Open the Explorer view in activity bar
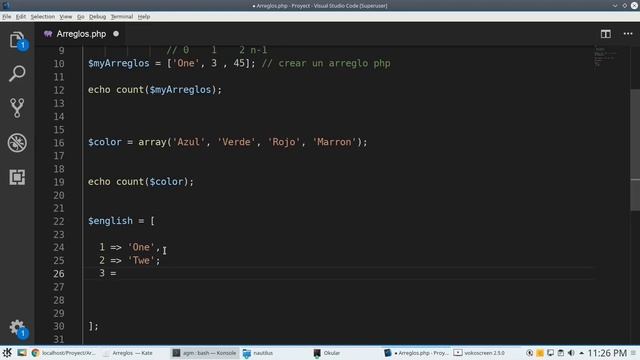 [x=17, y=40]
